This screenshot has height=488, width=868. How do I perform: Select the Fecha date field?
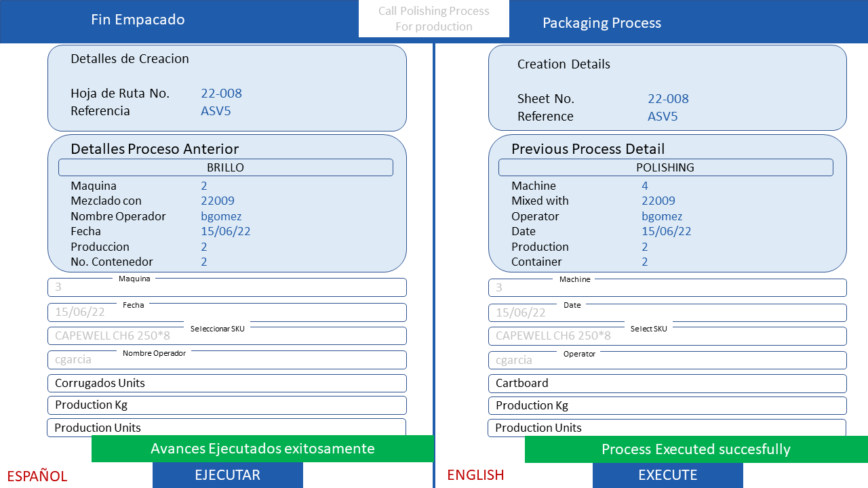[x=226, y=312]
